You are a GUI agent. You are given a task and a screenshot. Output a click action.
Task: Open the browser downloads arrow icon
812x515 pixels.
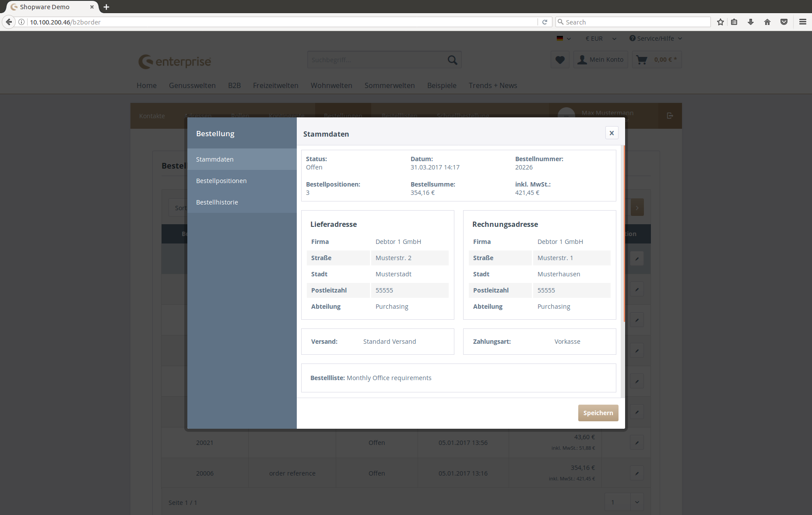751,22
